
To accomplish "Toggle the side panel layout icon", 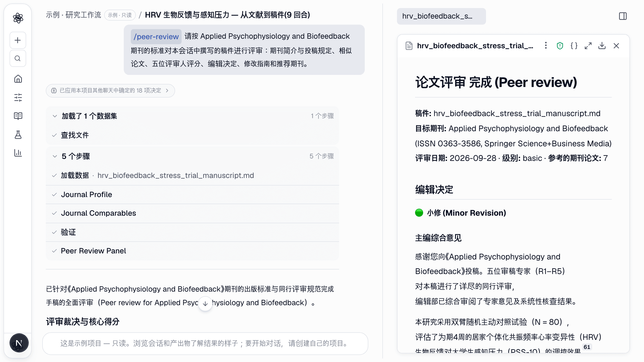I will tap(623, 16).
